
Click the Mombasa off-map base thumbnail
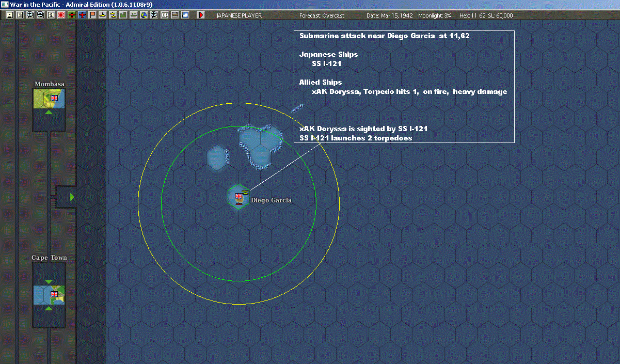pos(49,98)
